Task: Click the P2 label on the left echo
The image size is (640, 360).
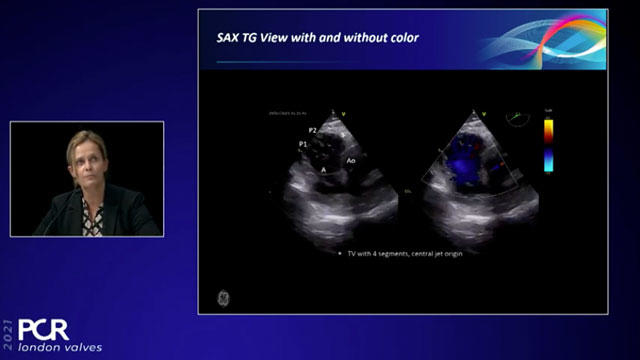Action: point(313,131)
